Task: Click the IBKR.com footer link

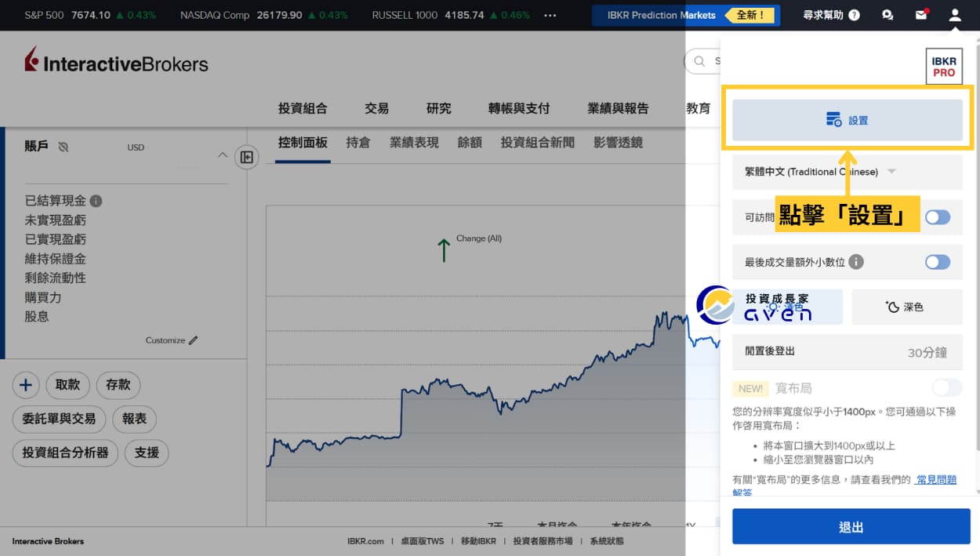Action: (366, 541)
